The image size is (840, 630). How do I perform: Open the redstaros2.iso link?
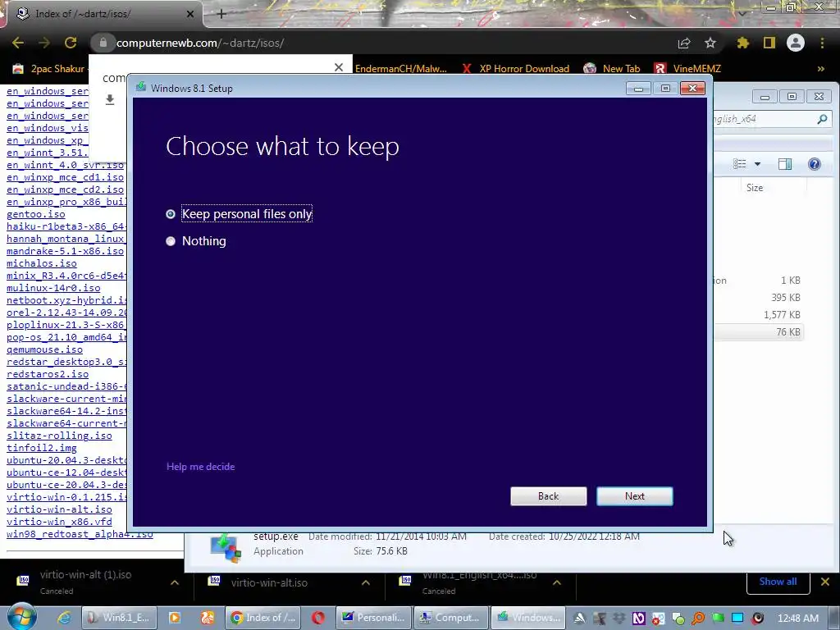[x=48, y=374]
